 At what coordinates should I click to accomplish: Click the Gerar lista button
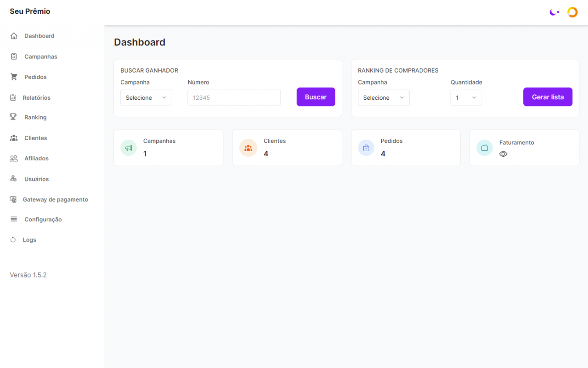tap(548, 97)
